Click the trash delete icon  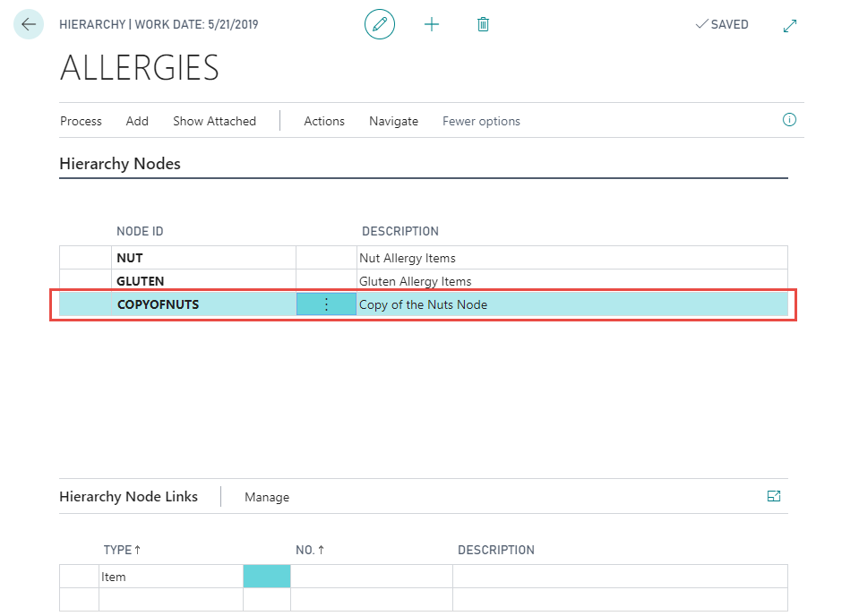click(x=483, y=25)
